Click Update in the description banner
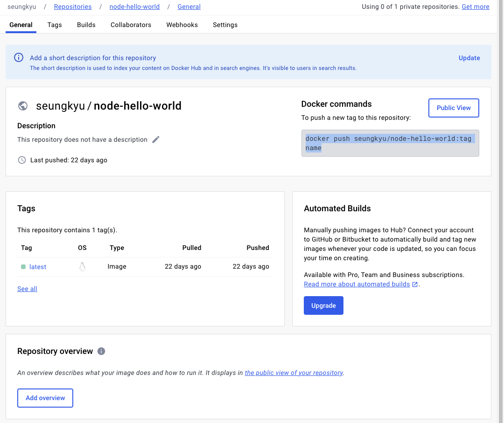 click(469, 58)
